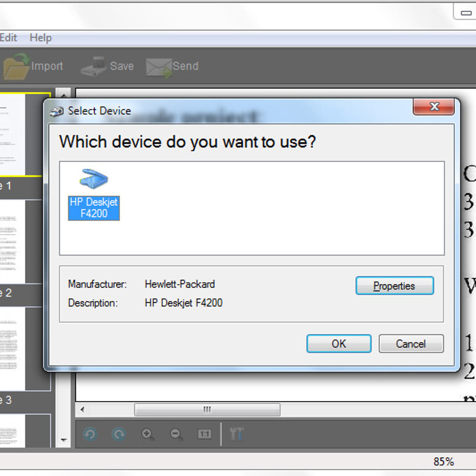Open the Help menu

pos(40,38)
